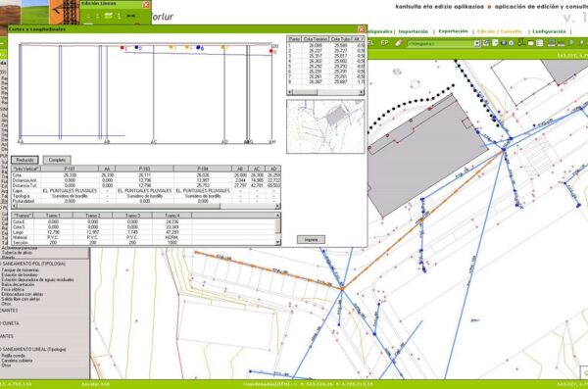Select 'Salida libre con aletas' in left panel
Screen dimensions: 588x389
click(21, 300)
